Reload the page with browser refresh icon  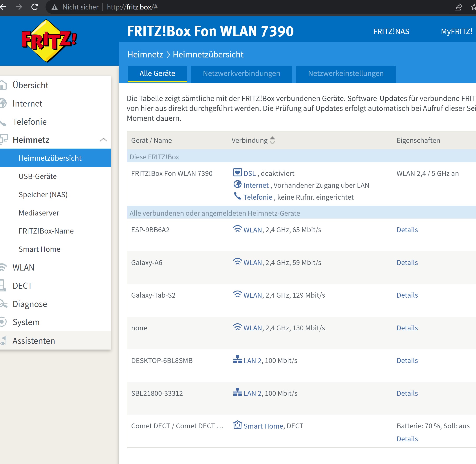point(35,7)
